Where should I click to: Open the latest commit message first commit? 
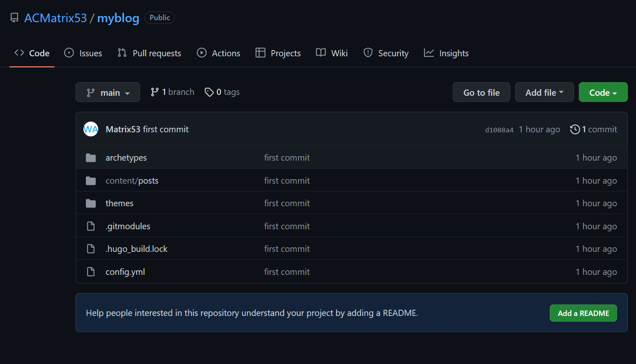(166, 129)
